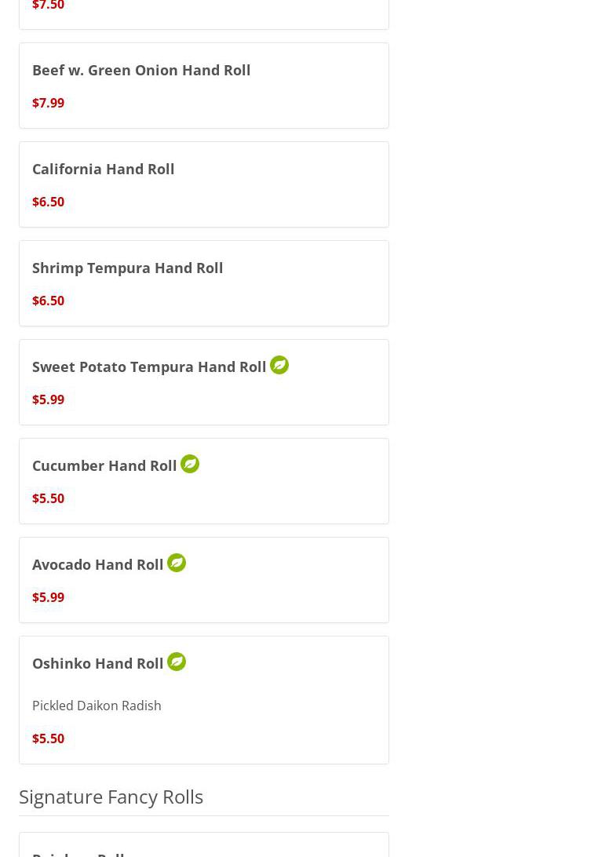Click the $5.99 price under Sweet Potato Tempura

49,399
